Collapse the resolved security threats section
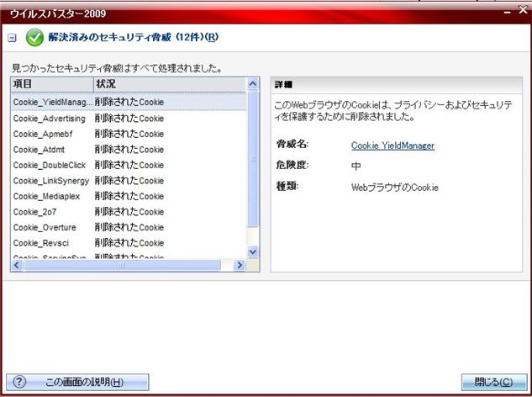This screenshot has height=397, width=532. coord(13,37)
